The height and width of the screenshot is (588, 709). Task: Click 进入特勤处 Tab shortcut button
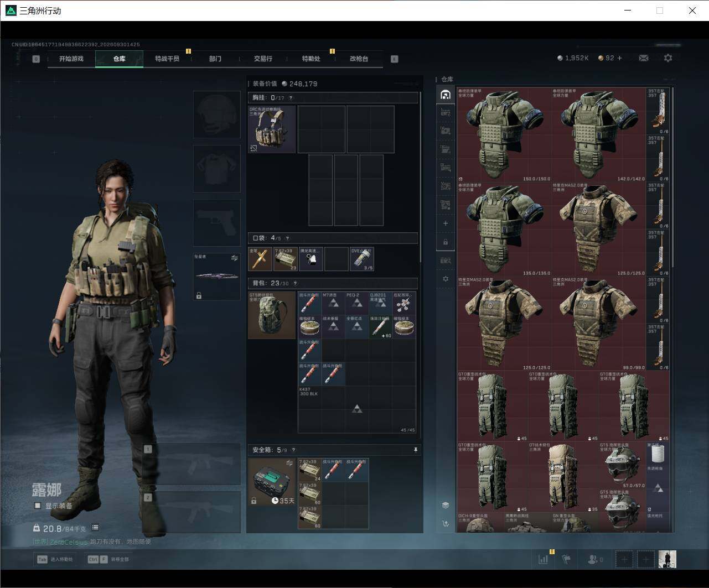(x=55, y=559)
